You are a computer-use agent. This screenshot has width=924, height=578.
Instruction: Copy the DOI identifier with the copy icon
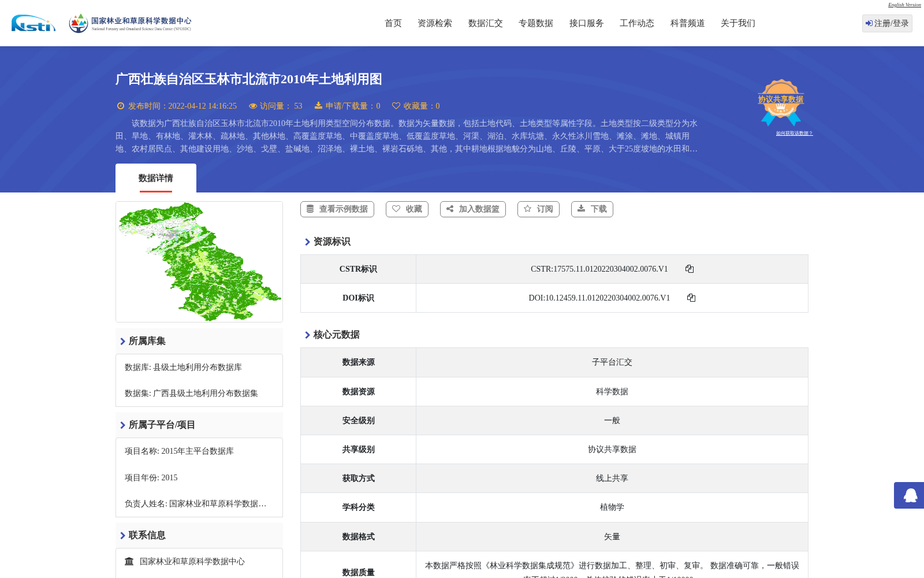pos(691,298)
